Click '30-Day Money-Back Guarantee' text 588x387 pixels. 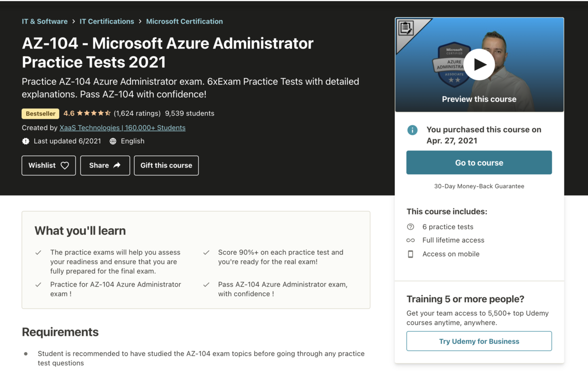pos(479,186)
